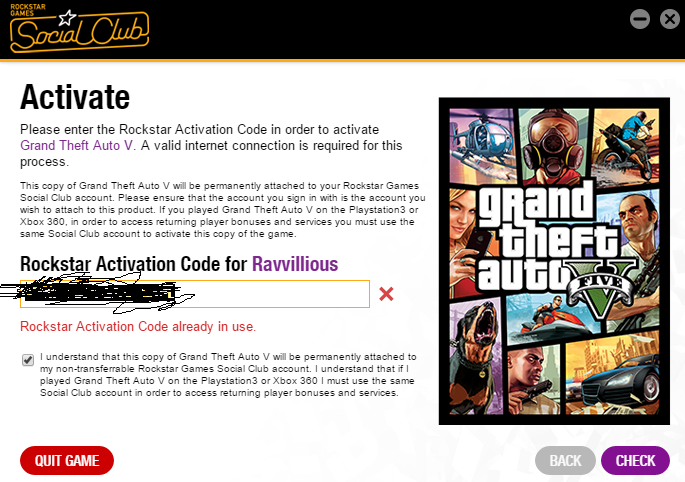The image size is (685, 482).
Task: Click the V Five emblem on cover
Action: click(x=601, y=288)
